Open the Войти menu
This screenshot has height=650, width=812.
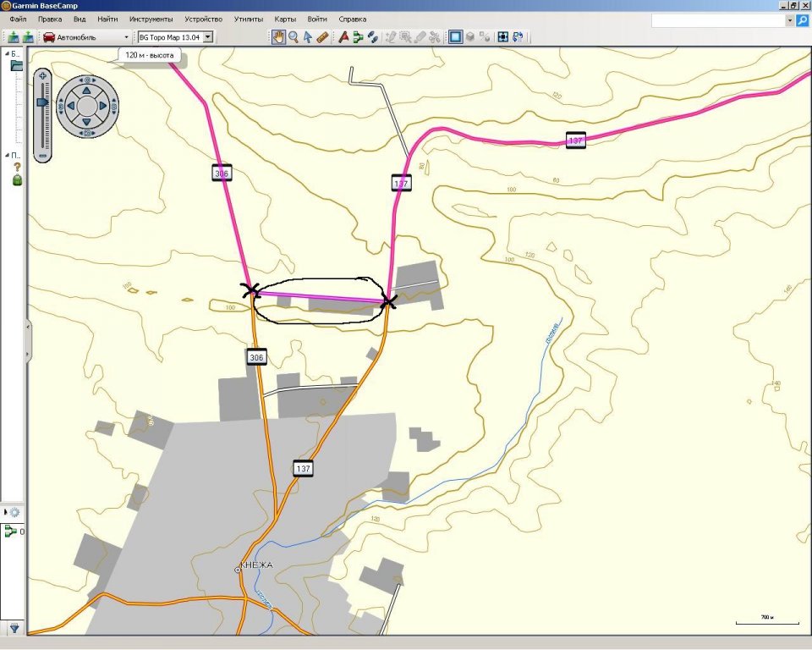point(317,19)
